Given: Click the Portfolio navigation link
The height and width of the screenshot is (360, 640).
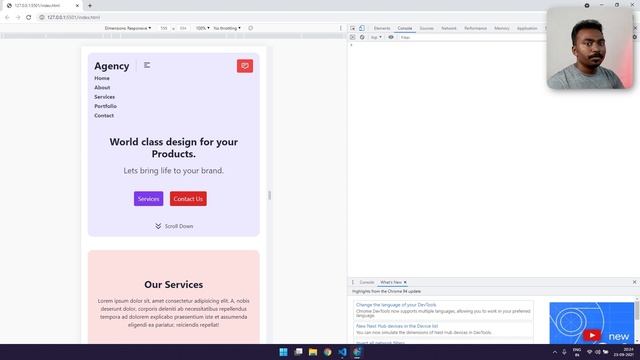Looking at the screenshot, I should [105, 106].
